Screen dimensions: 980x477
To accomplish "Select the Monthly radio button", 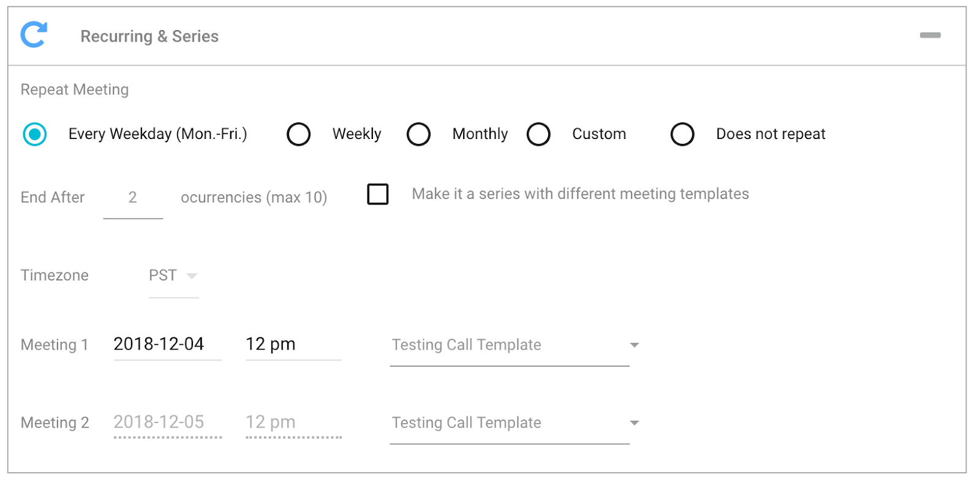I will [419, 134].
